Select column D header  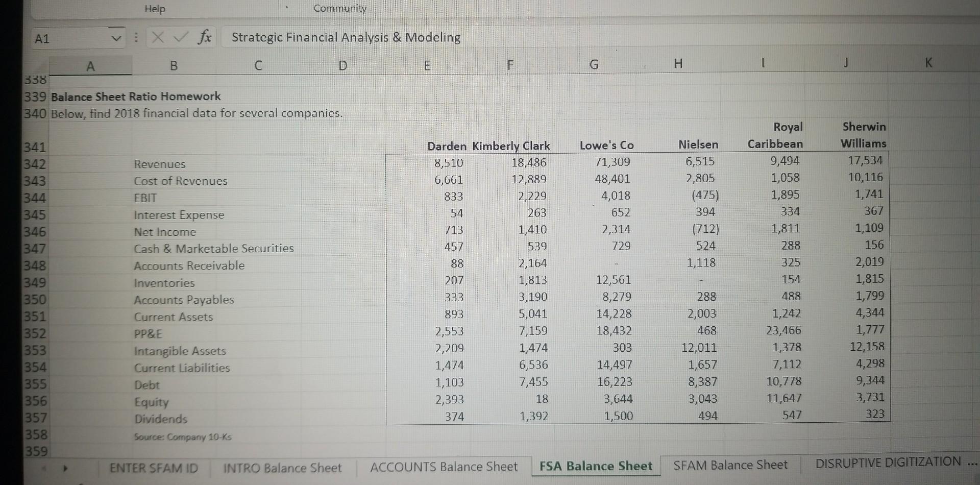pyautogui.click(x=342, y=66)
